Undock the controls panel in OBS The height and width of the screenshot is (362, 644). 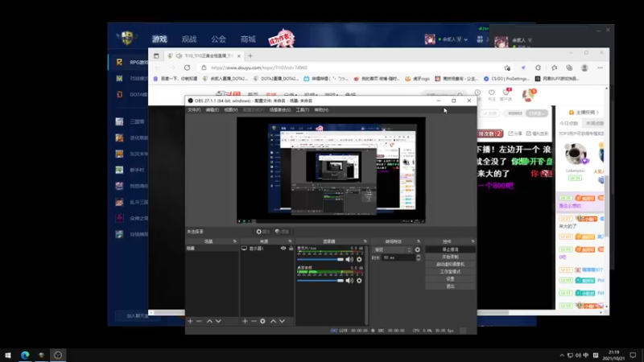point(473,241)
